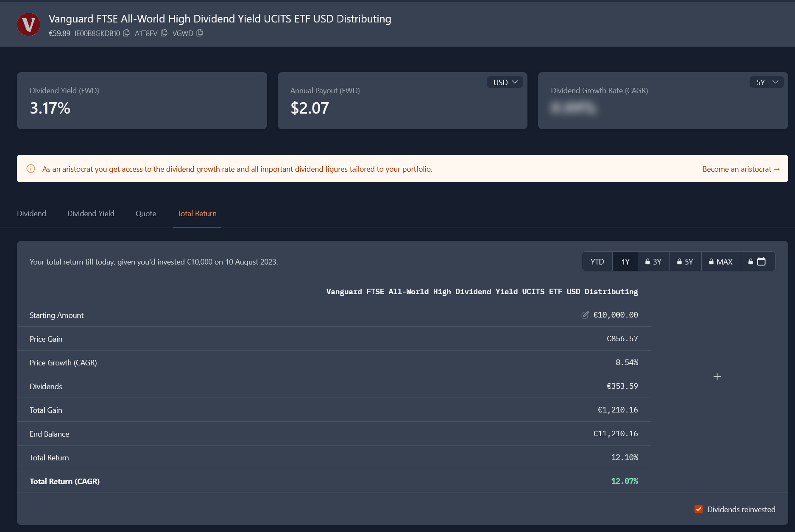This screenshot has height=532, width=795.
Task: Click the €59.89 price text
Action: pos(59,33)
